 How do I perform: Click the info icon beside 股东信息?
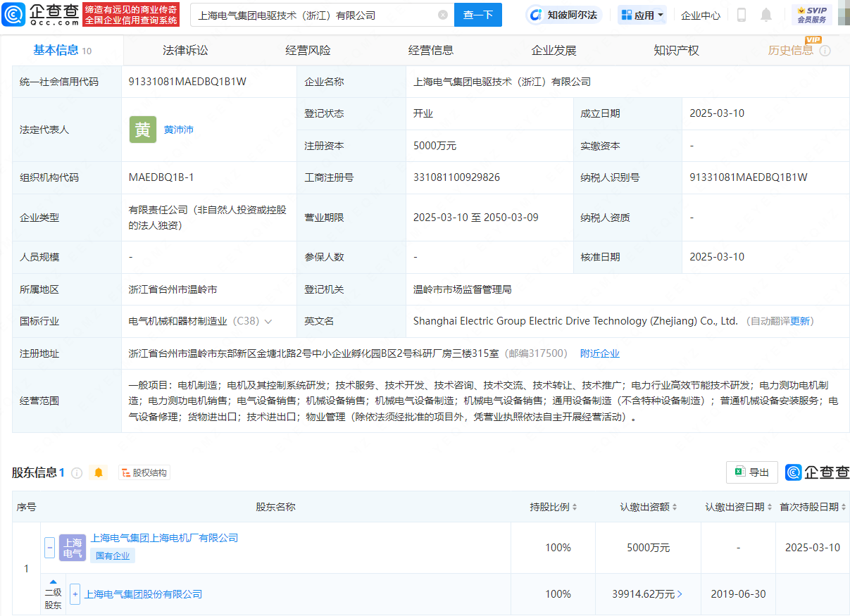pyautogui.click(x=77, y=472)
